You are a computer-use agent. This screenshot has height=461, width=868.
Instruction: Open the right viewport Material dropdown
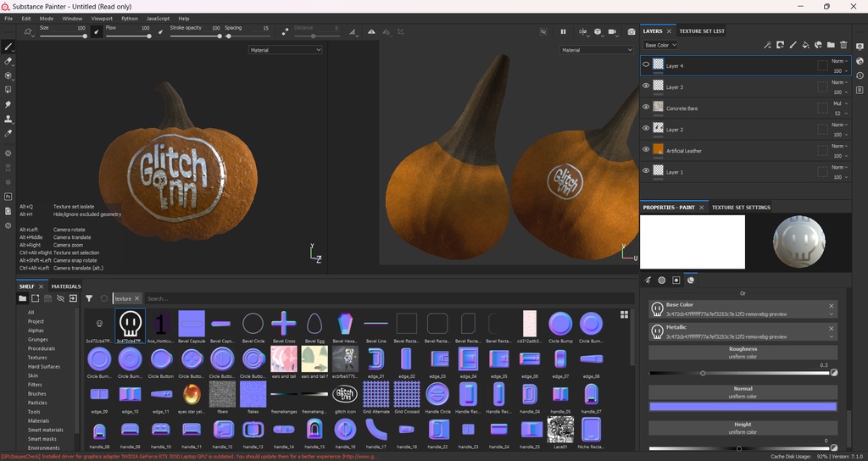tap(596, 50)
